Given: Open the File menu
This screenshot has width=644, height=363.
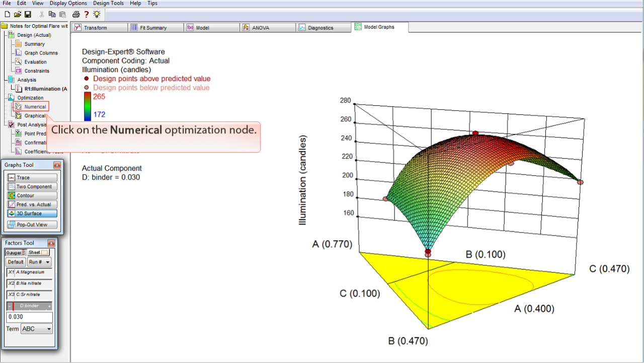Looking at the screenshot, I should pyautogui.click(x=7, y=3).
